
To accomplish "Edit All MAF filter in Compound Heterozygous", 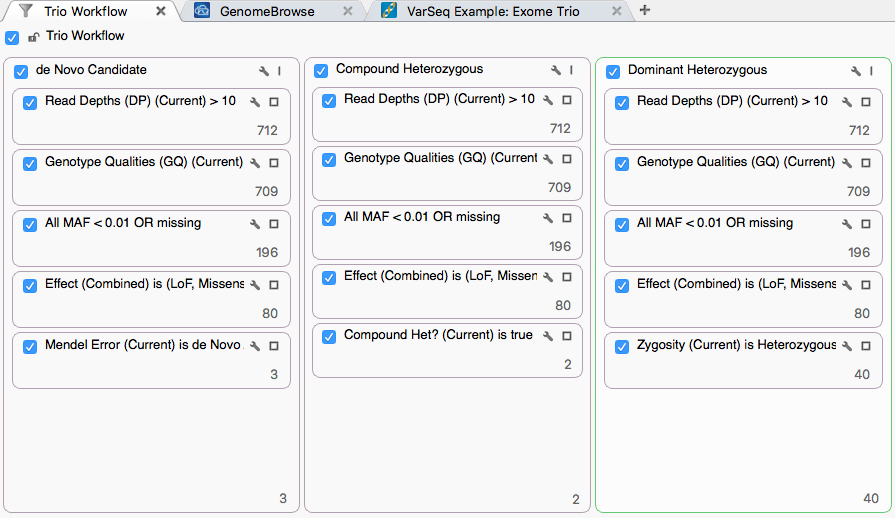I will point(548,218).
